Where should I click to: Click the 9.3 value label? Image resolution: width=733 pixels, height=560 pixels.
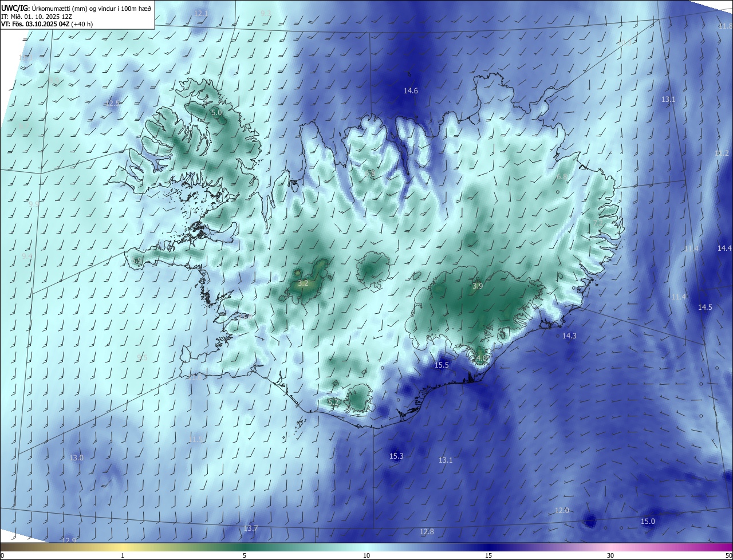(x=266, y=13)
